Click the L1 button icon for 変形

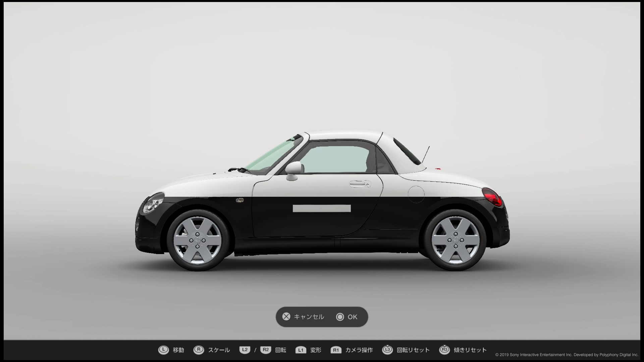tap(301, 350)
